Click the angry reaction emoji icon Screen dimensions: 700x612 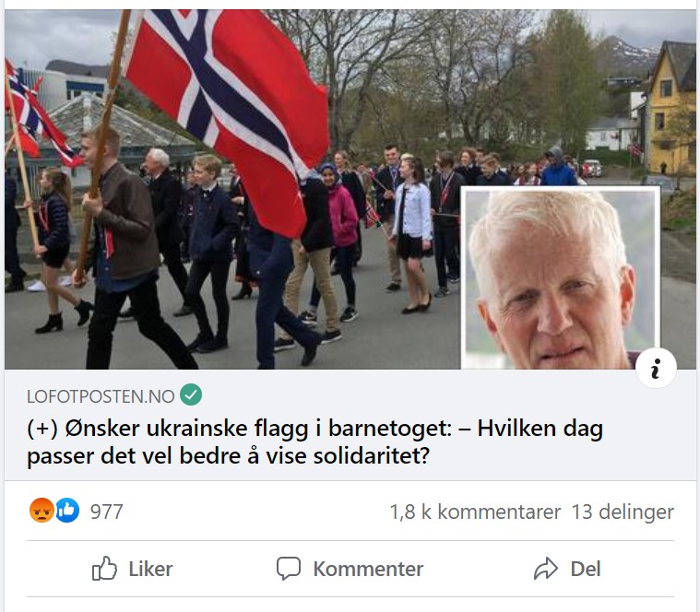coord(42,511)
